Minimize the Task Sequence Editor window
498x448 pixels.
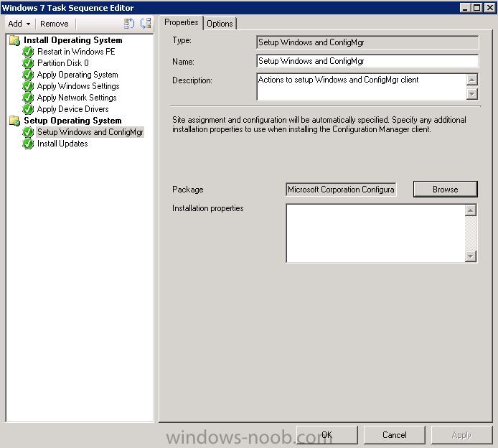coord(465,7)
